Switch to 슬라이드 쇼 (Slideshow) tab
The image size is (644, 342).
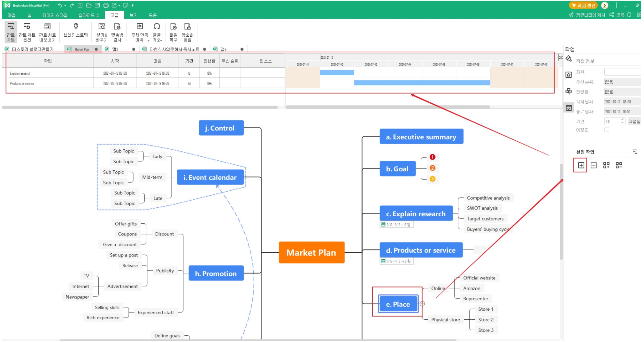point(89,15)
